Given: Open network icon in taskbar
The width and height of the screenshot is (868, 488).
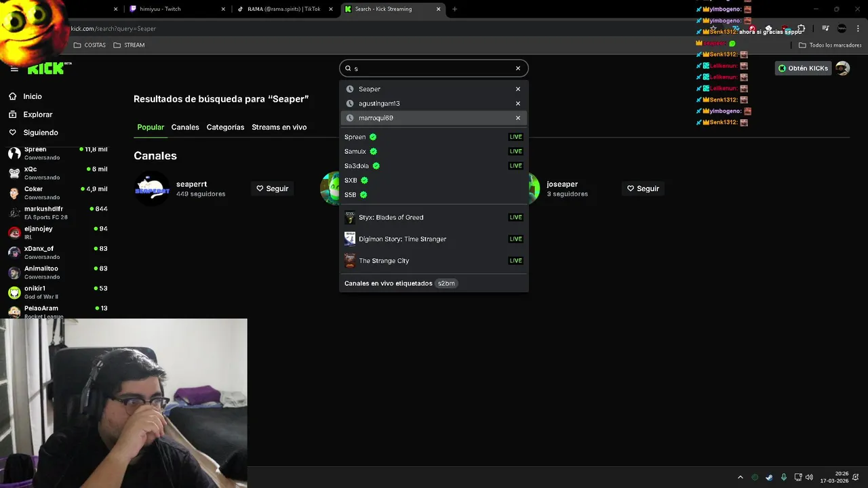Looking at the screenshot, I should click(x=798, y=477).
